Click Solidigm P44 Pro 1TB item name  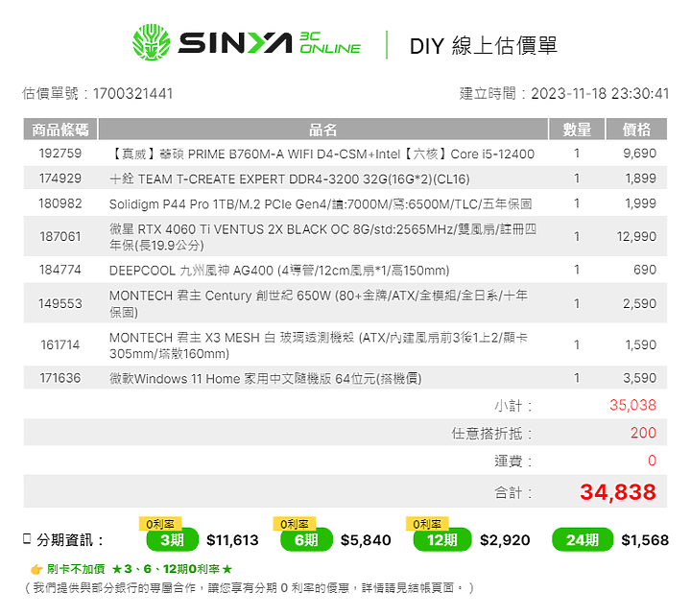(321, 204)
